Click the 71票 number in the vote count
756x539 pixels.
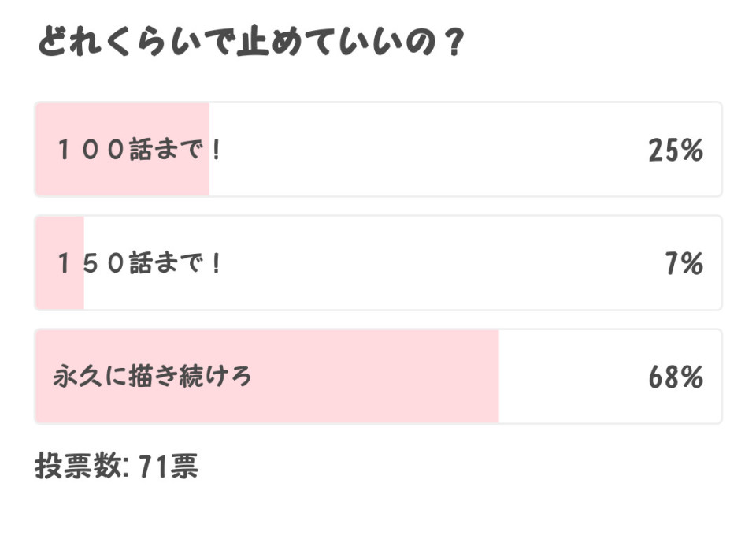(169, 467)
